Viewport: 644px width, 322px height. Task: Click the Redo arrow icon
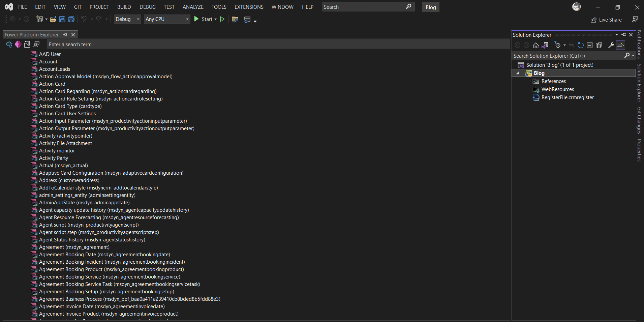99,19
